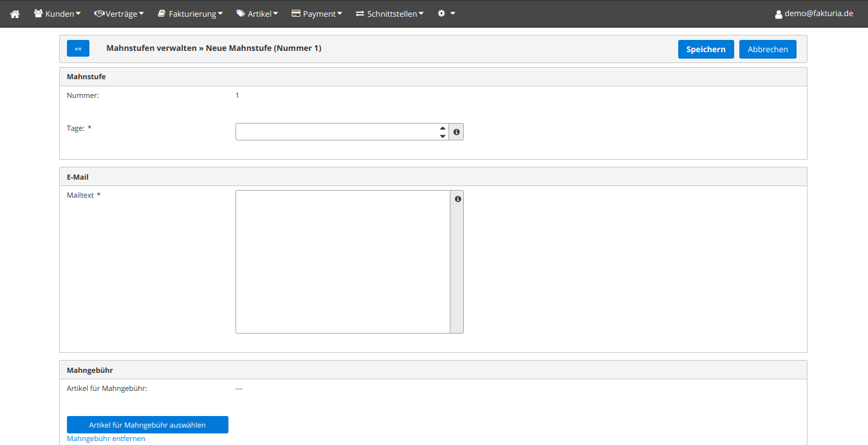Expand the Fakturierung dropdown menu
Viewport: 868px width, 445px height.
[x=190, y=14]
